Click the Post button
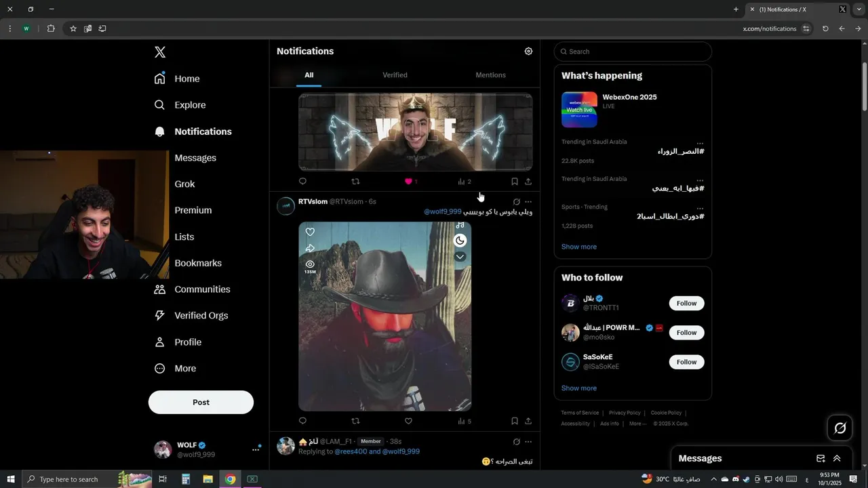The height and width of the screenshot is (488, 868). click(201, 402)
